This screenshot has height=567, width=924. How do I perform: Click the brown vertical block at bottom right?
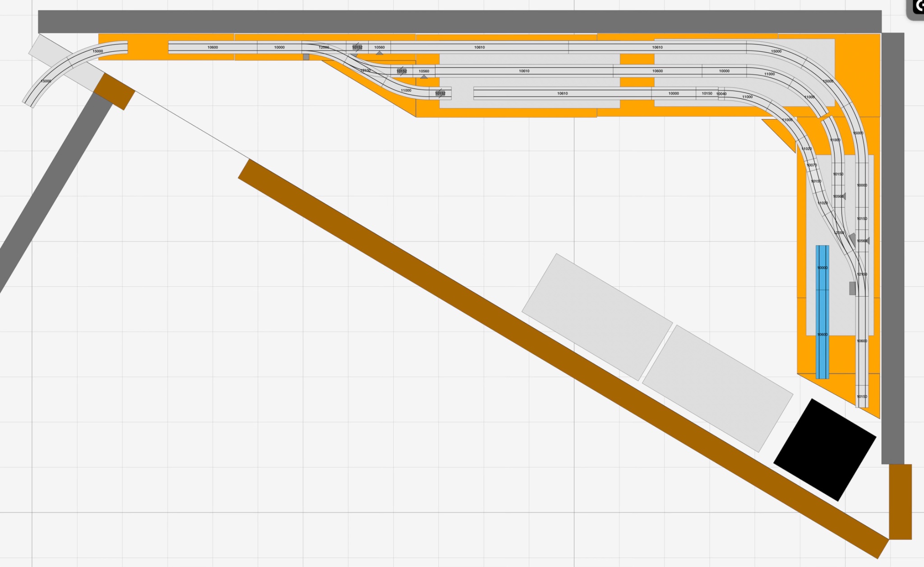[900, 501]
